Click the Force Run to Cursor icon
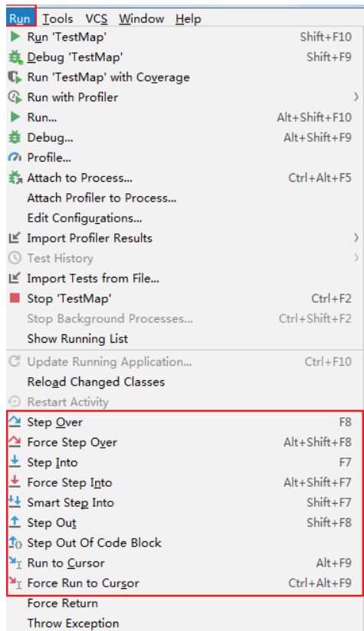 coord(15,582)
